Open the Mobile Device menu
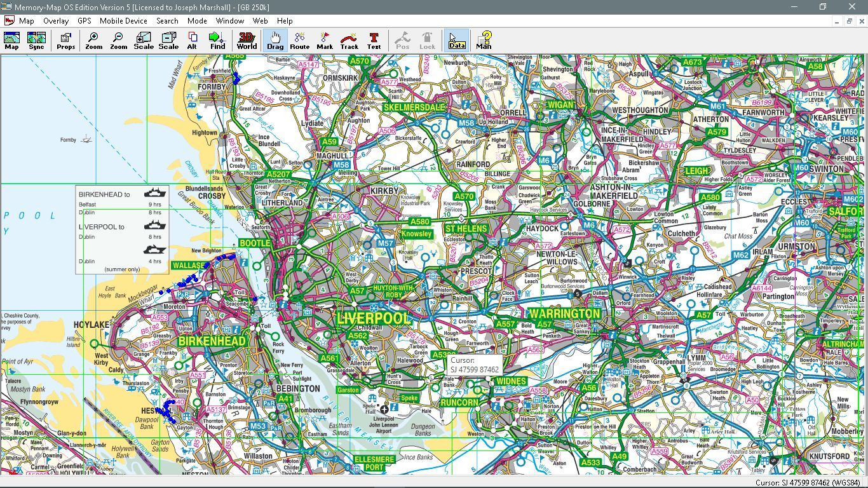The width and height of the screenshot is (868, 488). pyautogui.click(x=123, y=21)
